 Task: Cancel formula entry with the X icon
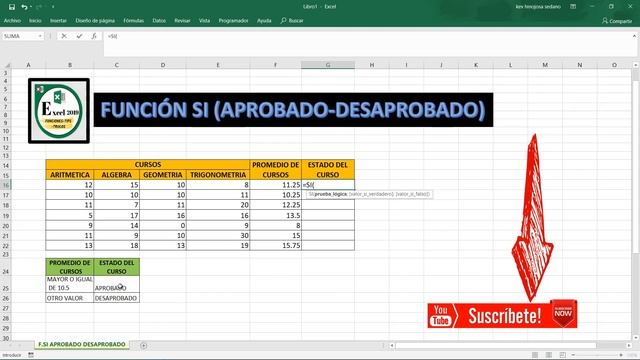[x=64, y=36]
